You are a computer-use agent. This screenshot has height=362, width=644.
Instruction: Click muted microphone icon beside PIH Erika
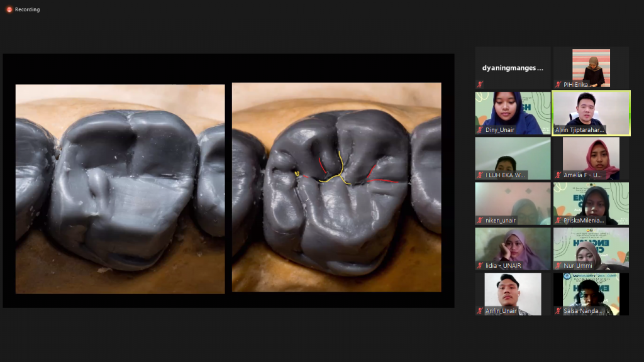pos(558,84)
